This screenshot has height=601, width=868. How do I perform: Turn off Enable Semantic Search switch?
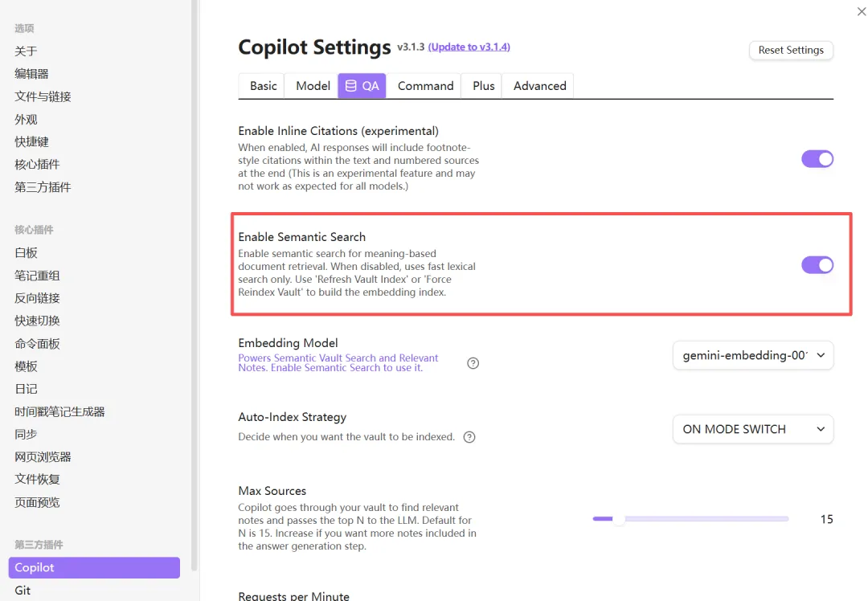(817, 265)
